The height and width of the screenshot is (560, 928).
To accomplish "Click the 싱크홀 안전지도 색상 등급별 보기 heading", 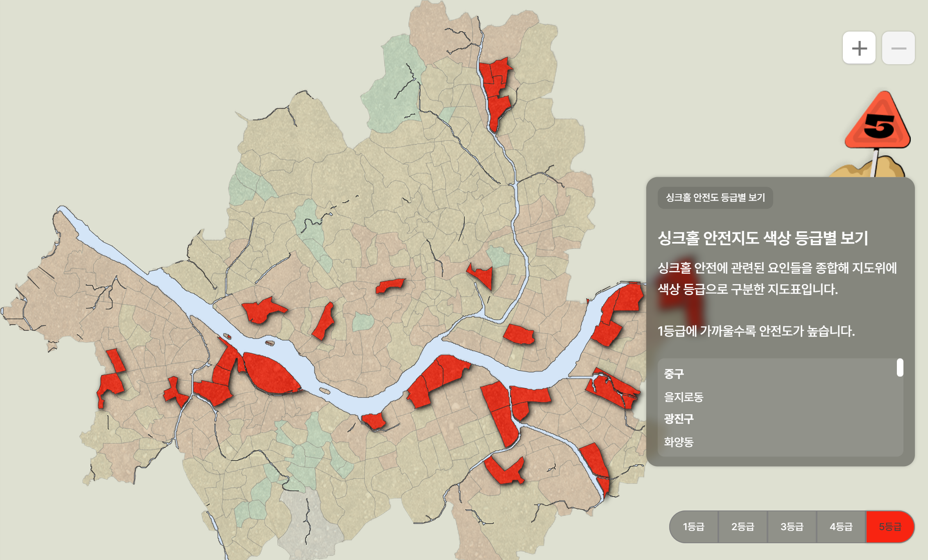I will point(763,238).
